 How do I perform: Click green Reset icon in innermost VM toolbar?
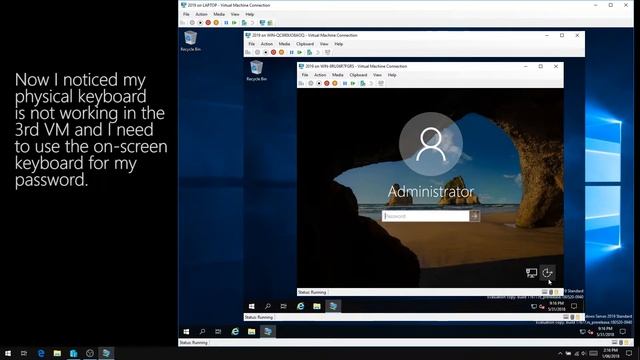point(353,83)
